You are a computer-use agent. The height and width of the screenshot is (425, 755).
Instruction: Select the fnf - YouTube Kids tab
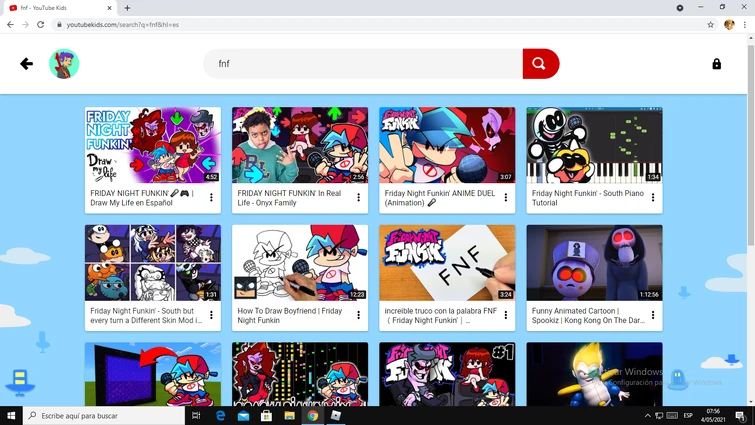pos(58,8)
